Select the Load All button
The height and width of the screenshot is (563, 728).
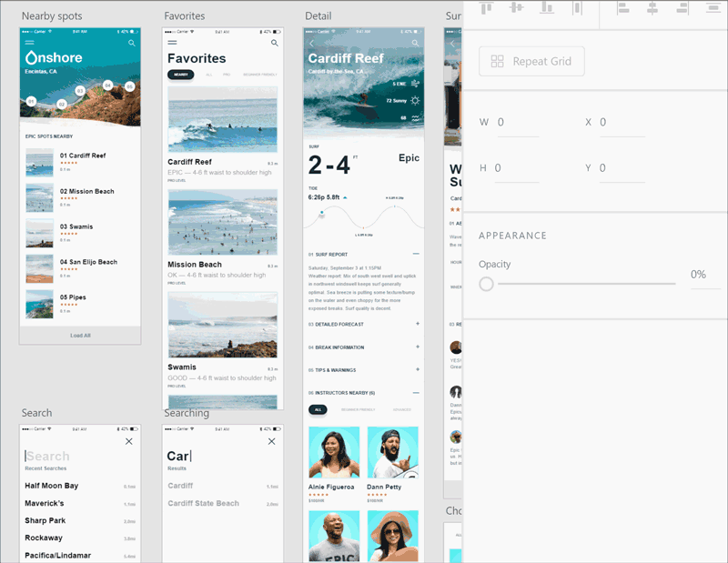pos(80,335)
